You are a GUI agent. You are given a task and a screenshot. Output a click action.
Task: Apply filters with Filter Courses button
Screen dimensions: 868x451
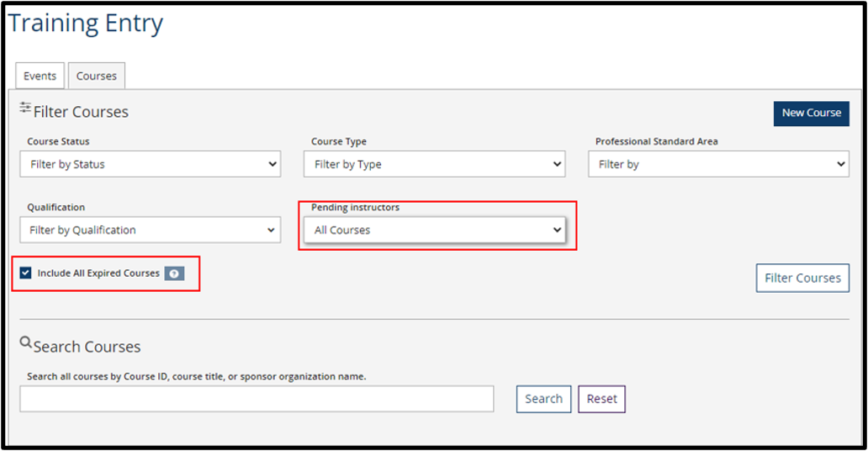802,278
